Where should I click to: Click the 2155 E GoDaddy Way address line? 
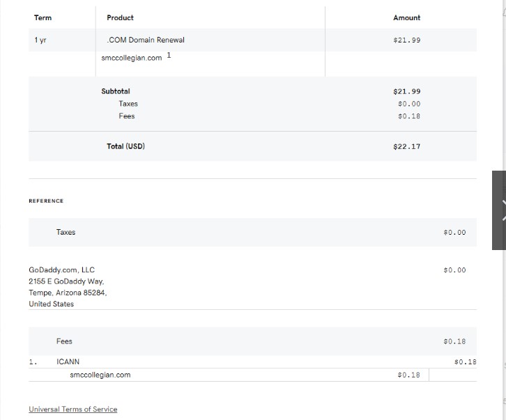click(x=66, y=281)
